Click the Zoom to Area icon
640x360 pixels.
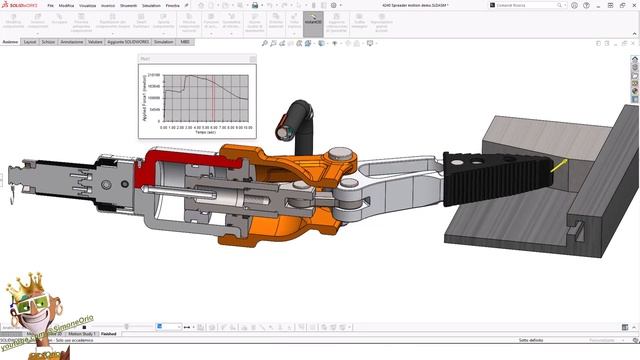coord(273,43)
